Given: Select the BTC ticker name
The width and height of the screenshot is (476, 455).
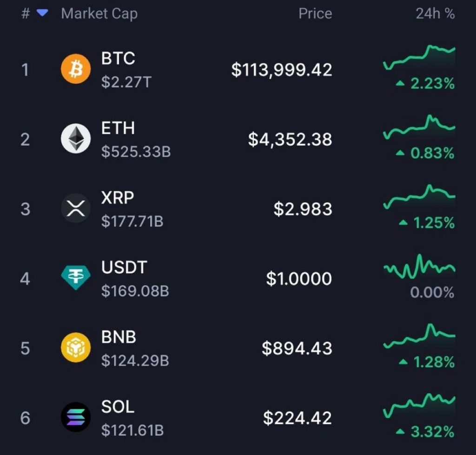Looking at the screenshot, I should 118,59.
